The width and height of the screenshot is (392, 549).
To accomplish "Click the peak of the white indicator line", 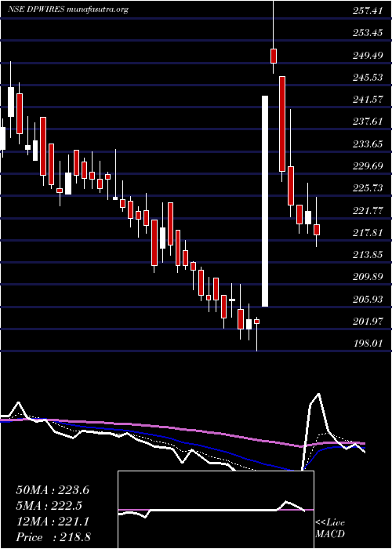I will click(x=318, y=394).
